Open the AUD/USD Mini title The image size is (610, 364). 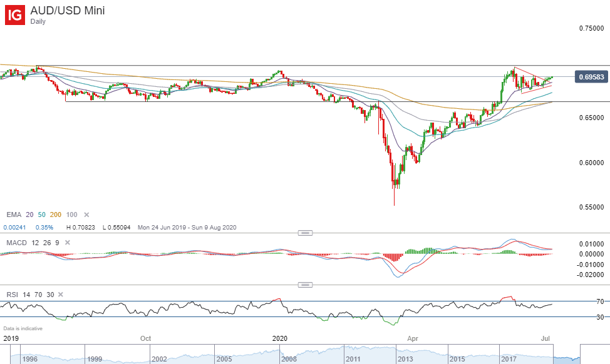tap(68, 11)
